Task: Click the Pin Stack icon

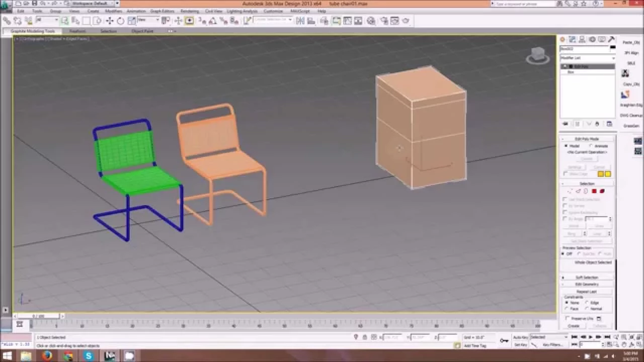Action: (565, 124)
